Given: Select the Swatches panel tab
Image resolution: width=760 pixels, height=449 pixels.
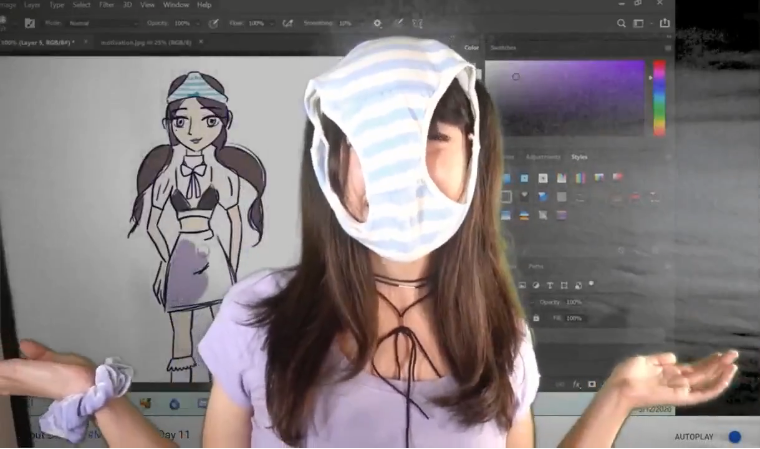Looking at the screenshot, I should pyautogui.click(x=503, y=48).
